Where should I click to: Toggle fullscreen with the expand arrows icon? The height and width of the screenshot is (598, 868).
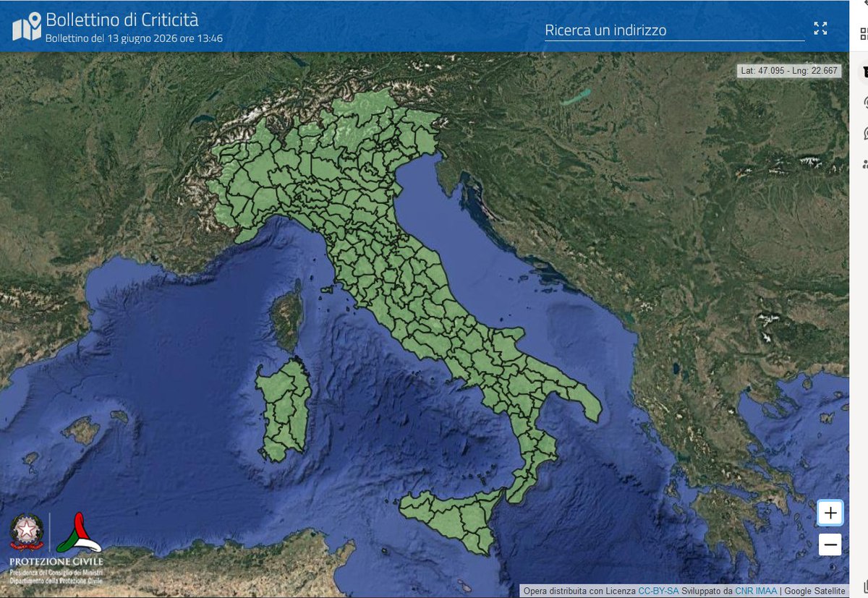click(820, 29)
